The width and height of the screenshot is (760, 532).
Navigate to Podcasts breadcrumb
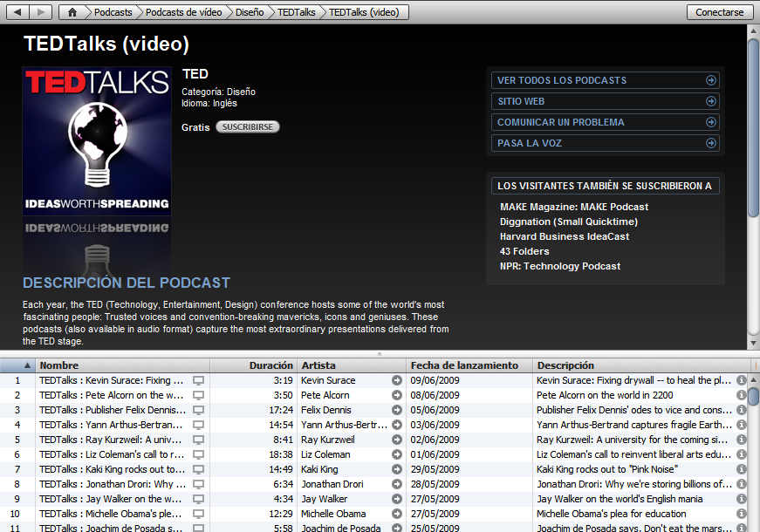pos(113,12)
